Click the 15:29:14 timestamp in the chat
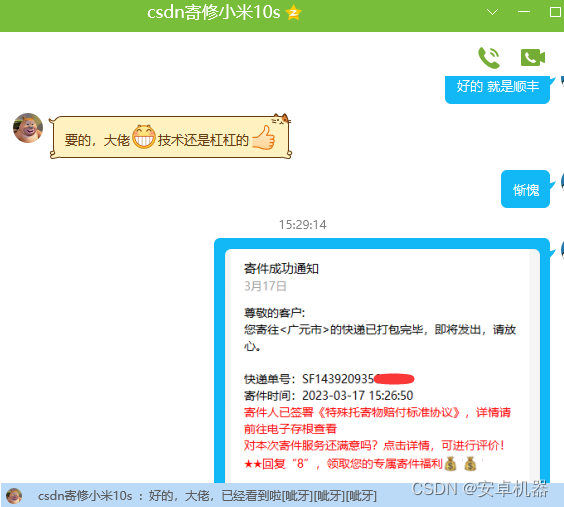Screen dimensions: 564x507 (303, 225)
